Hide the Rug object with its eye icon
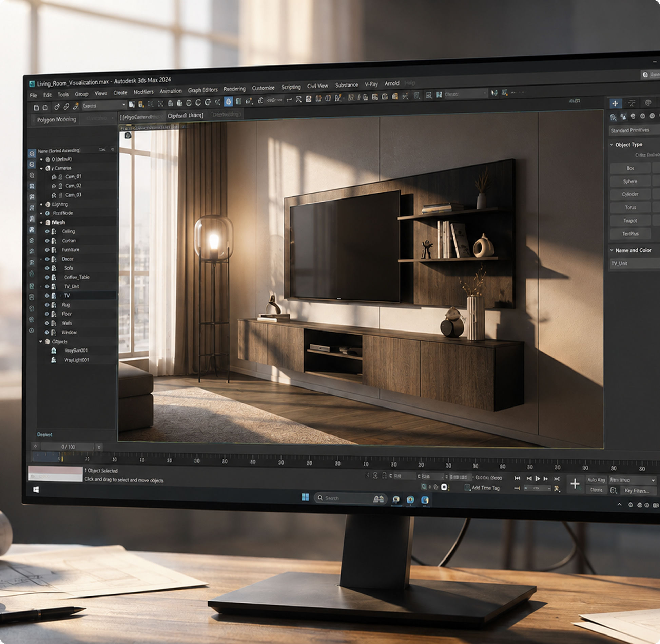Screen dimensions: 660x644 (x=47, y=305)
